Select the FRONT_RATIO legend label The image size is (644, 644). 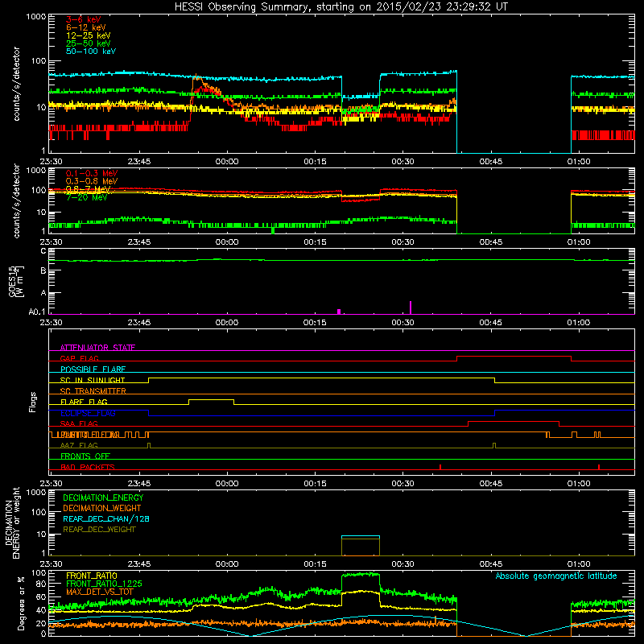coord(92,576)
